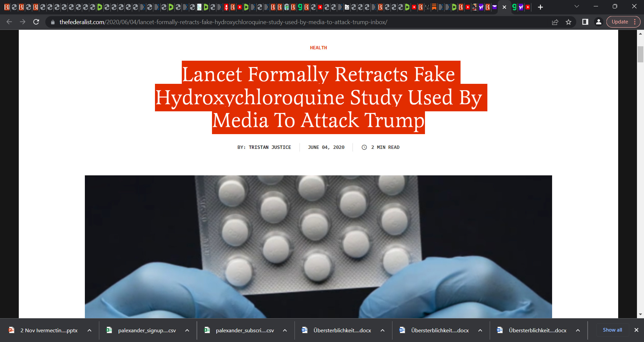The image size is (644, 342).
Task: Bookmark this page with star icon
Action: (x=569, y=22)
